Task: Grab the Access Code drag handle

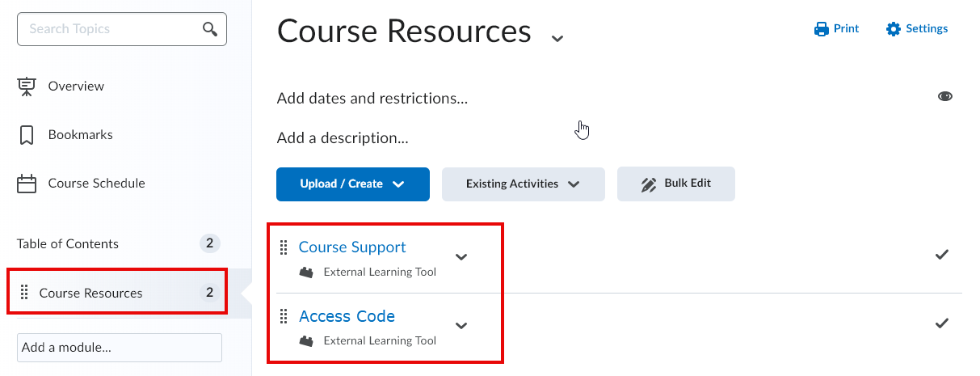Action: click(284, 316)
